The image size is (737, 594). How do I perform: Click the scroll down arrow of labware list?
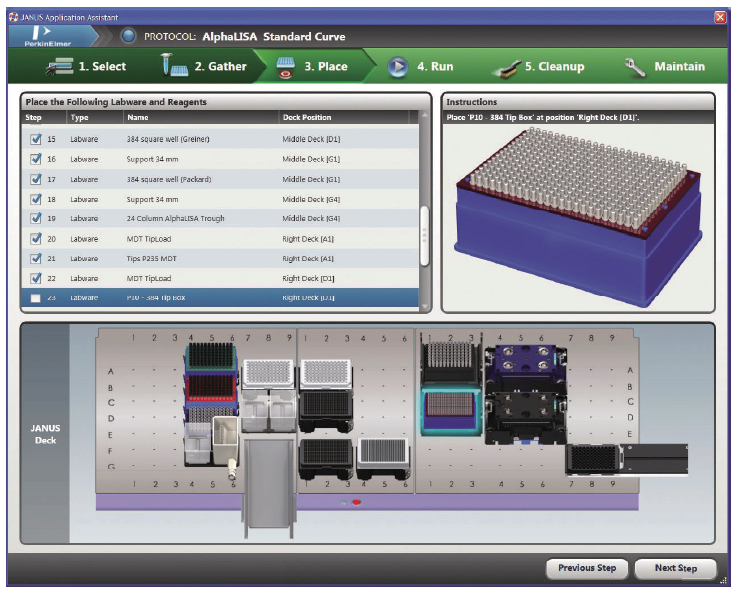pyautogui.click(x=424, y=306)
